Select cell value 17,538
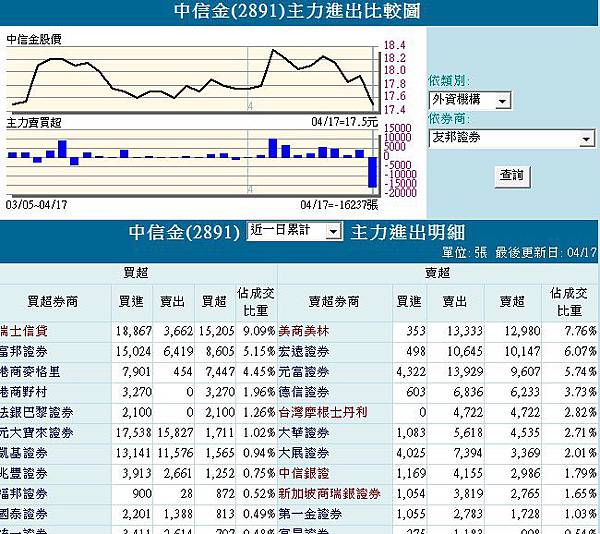Screen dimensions: 600x534 (x=134, y=433)
